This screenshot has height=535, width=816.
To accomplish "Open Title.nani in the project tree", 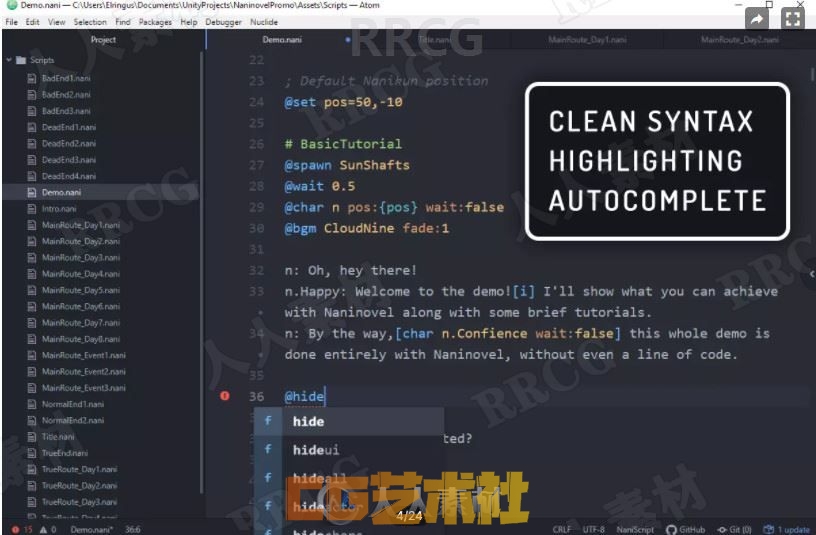I will [57, 437].
